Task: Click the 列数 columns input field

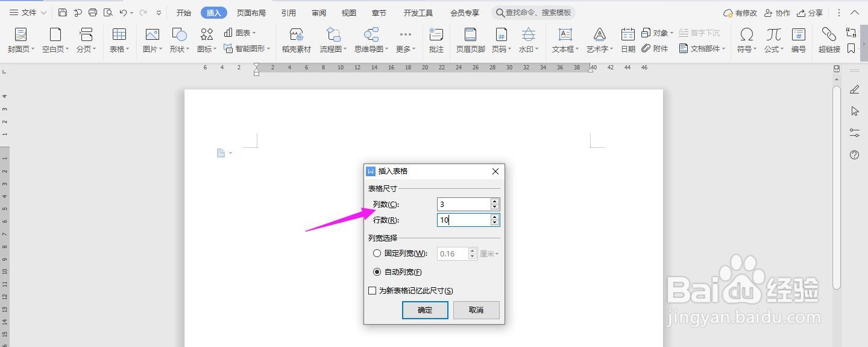Action: 464,204
